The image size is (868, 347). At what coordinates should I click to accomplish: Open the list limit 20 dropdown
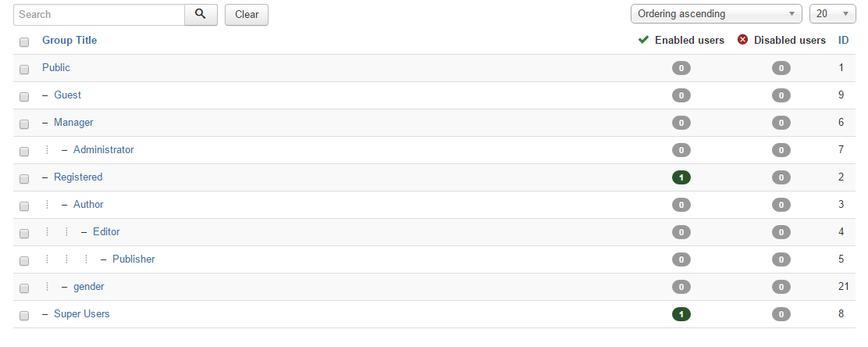pos(833,14)
